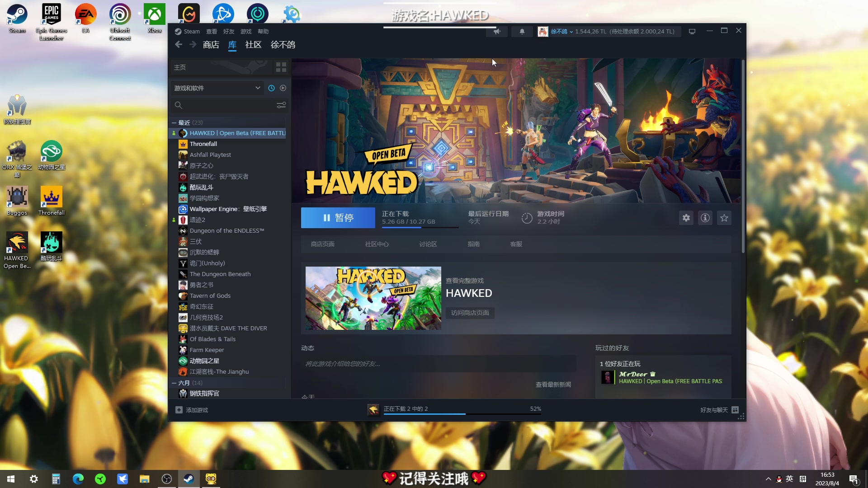
Task: Click the HAWKED download progress bar
Action: click(x=420, y=227)
